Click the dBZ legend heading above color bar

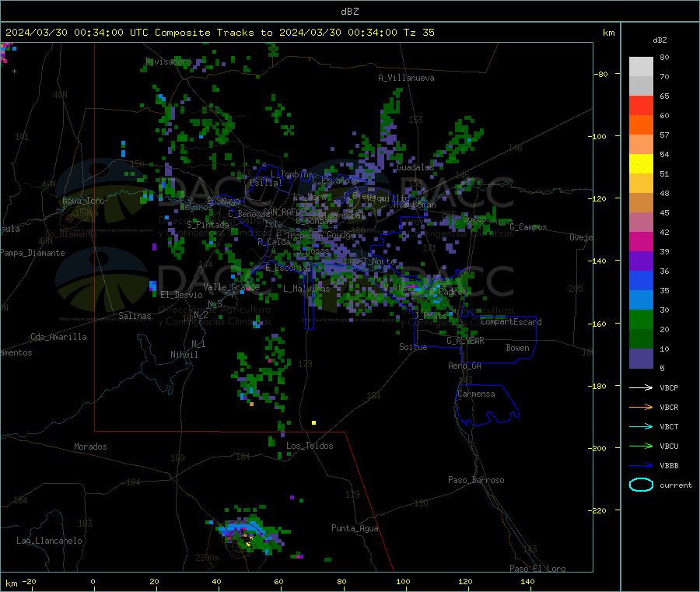[x=660, y=40]
